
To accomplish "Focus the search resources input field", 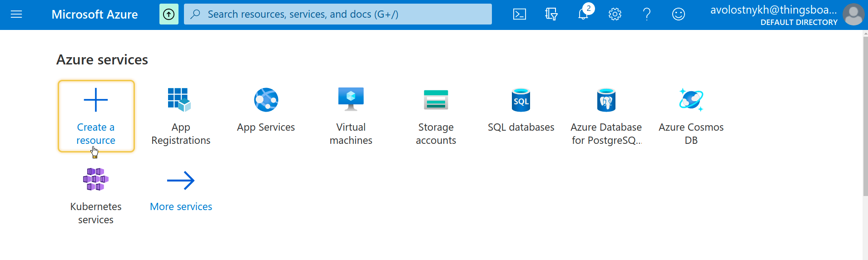I will [338, 15].
